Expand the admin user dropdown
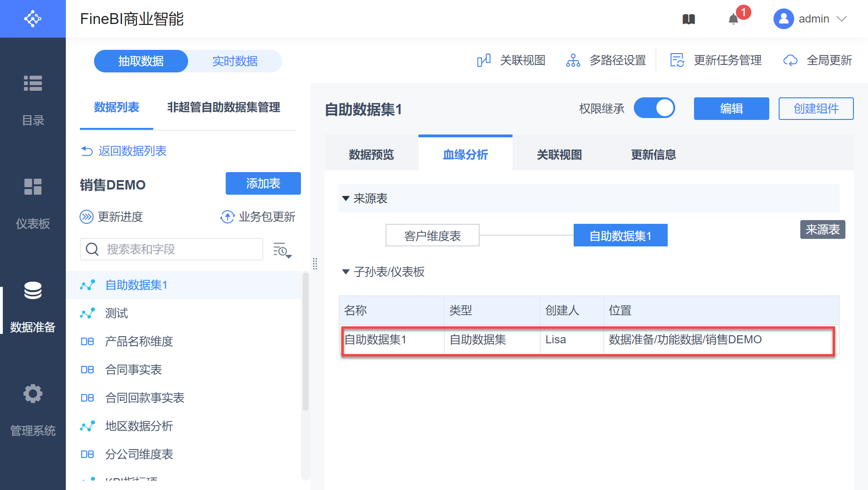The image size is (868, 490). pos(841,19)
